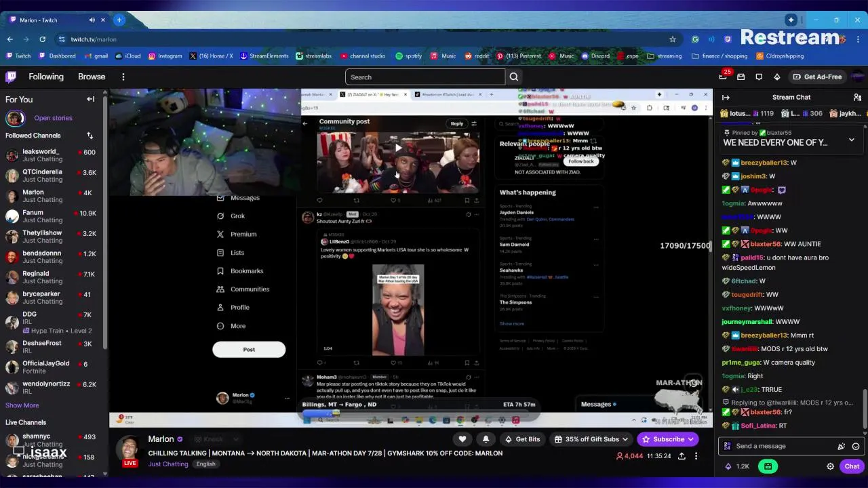Collapse the For You sidebar
The image size is (868, 488).
click(x=90, y=99)
